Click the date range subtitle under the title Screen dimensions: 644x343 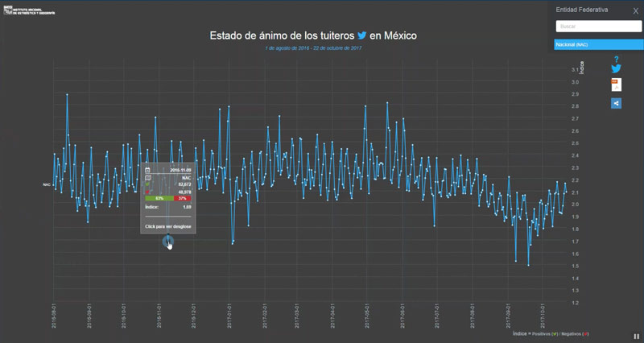313,48
